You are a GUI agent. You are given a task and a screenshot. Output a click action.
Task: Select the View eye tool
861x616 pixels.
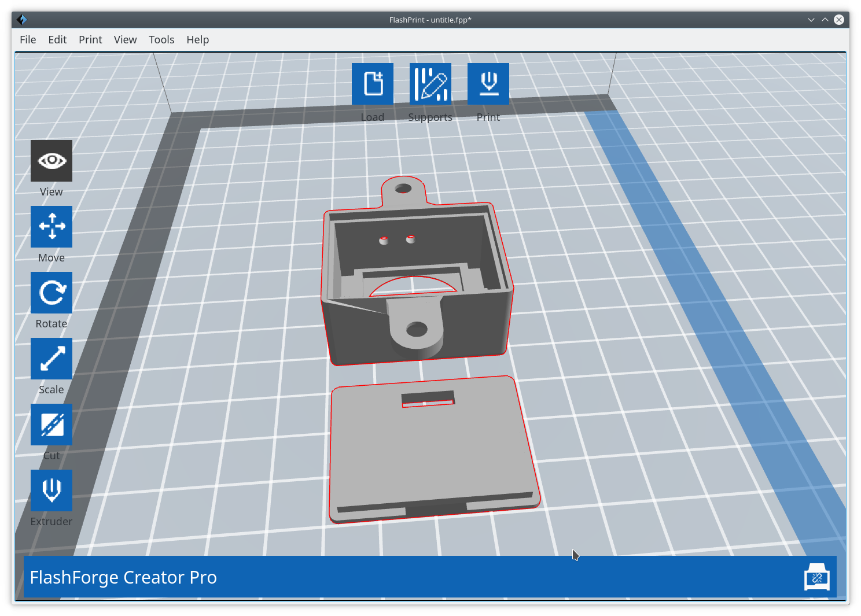click(51, 161)
